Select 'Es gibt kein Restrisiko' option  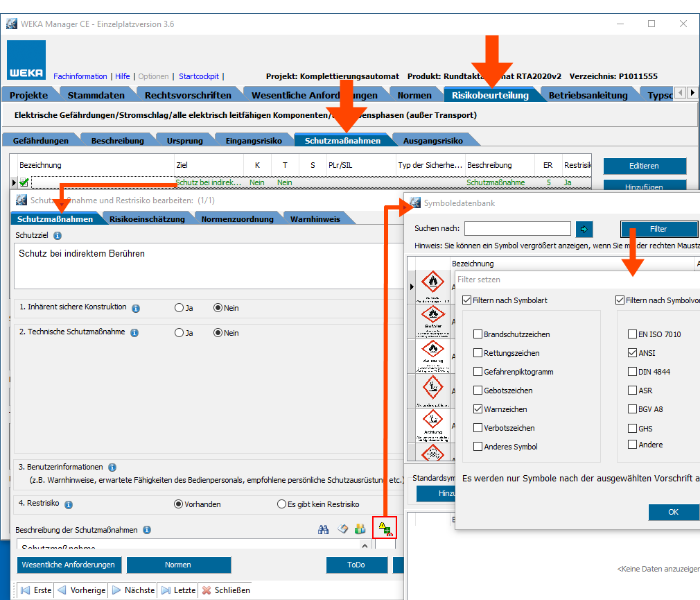pos(281,504)
